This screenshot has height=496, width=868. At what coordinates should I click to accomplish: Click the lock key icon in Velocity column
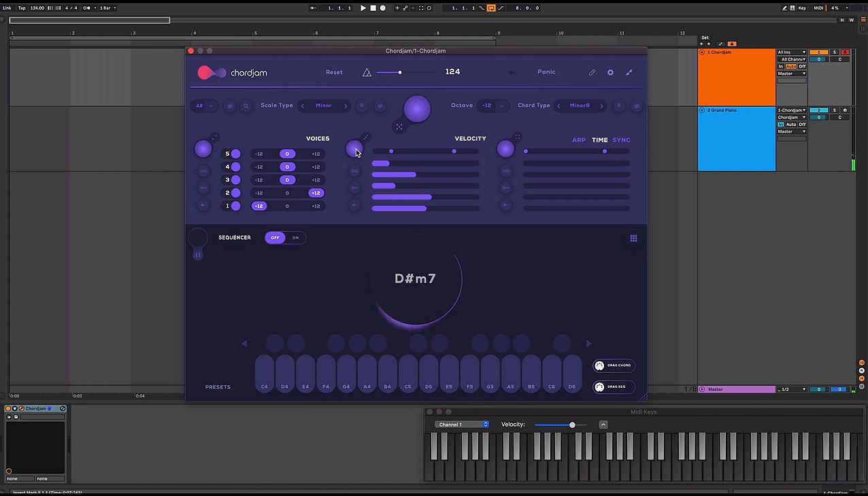point(354,188)
